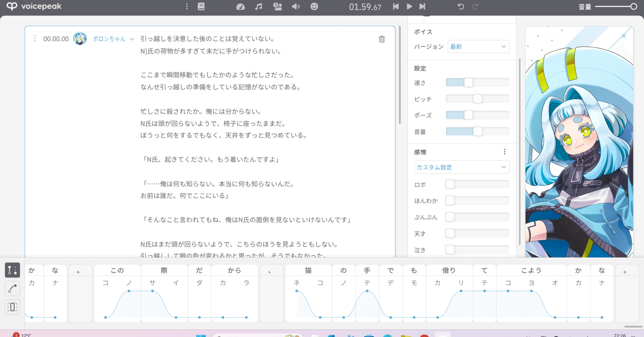
Task: Click the accent point above リ in 借り
Action: coord(461,291)
